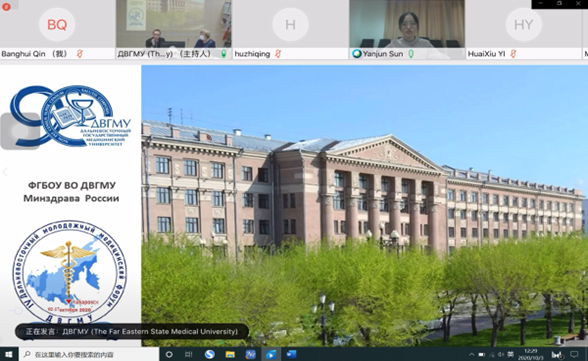Click huzhiqing's muted microphone icon
Viewport: 588px width, 361px height.
[278, 54]
